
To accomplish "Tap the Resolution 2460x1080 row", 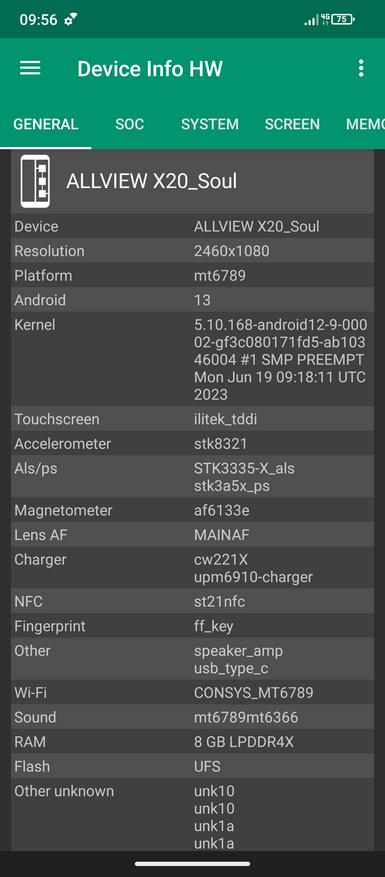I will point(192,251).
